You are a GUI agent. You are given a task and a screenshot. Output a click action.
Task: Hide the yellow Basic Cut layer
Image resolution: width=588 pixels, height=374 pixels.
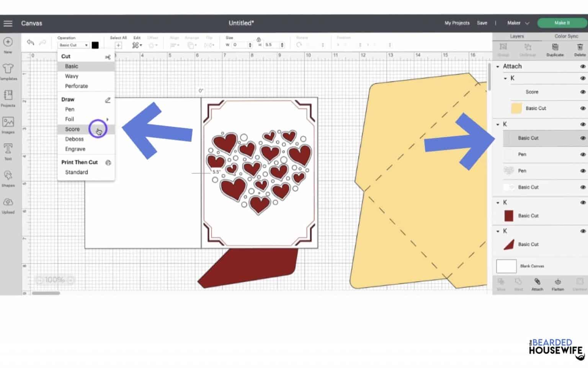pyautogui.click(x=583, y=108)
